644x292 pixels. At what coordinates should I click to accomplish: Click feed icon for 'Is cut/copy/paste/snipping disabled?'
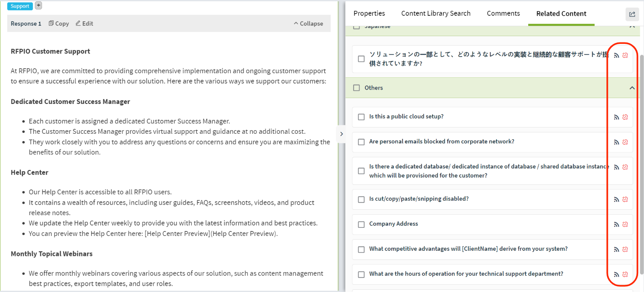tap(616, 199)
